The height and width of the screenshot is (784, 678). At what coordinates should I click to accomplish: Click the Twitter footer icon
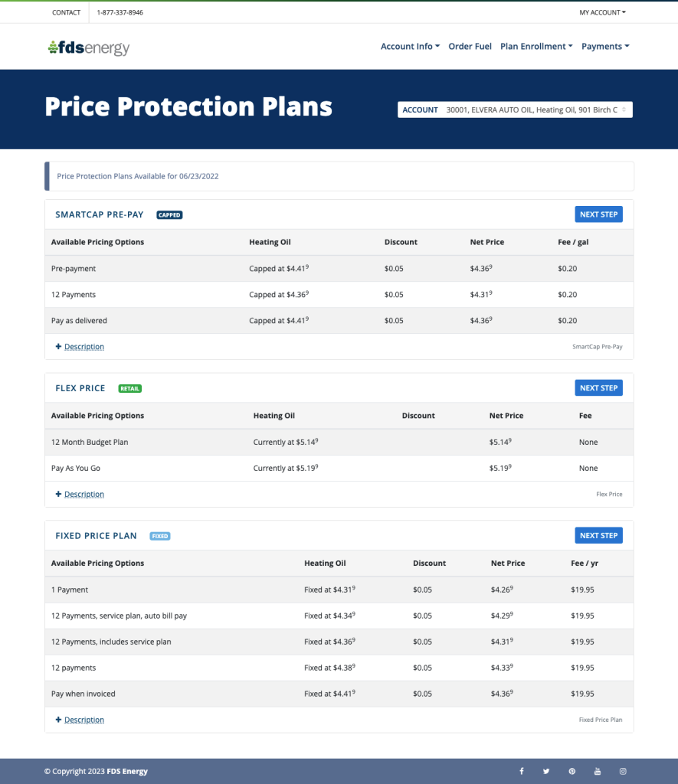pos(546,771)
